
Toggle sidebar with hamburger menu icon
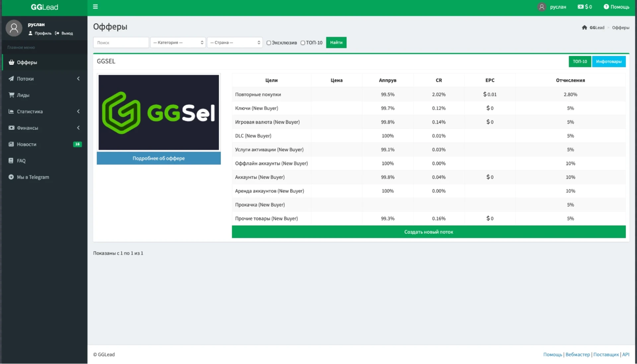click(x=95, y=7)
